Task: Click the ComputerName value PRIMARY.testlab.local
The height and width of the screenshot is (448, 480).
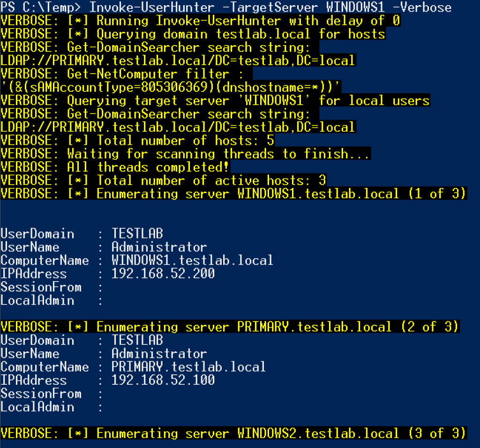Action: pos(188,367)
